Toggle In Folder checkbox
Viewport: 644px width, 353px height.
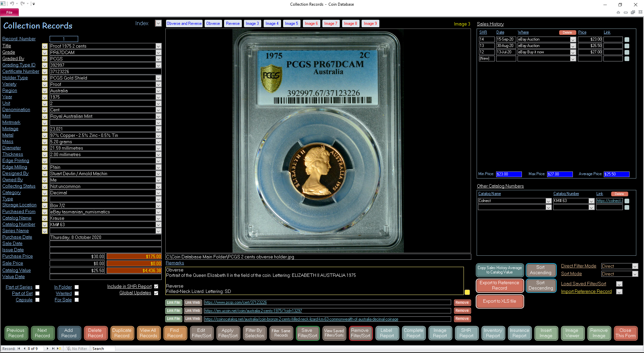point(76,287)
